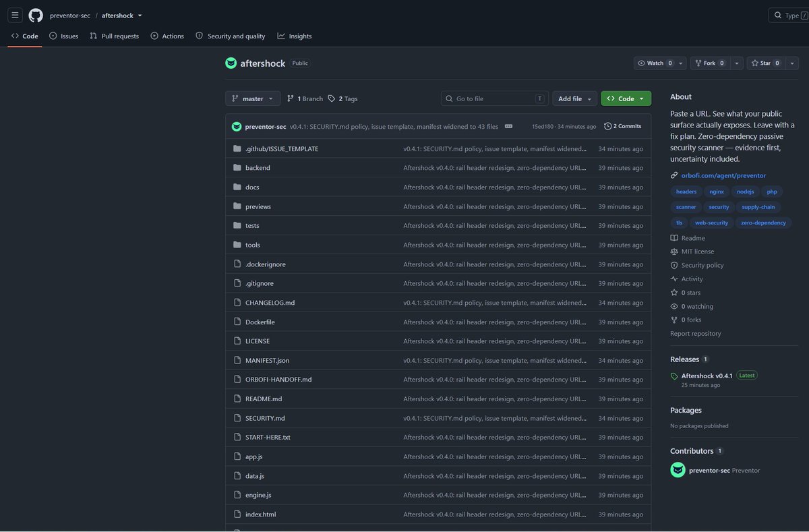
Task: Open the MANIFEST.json file
Action: [x=267, y=361]
